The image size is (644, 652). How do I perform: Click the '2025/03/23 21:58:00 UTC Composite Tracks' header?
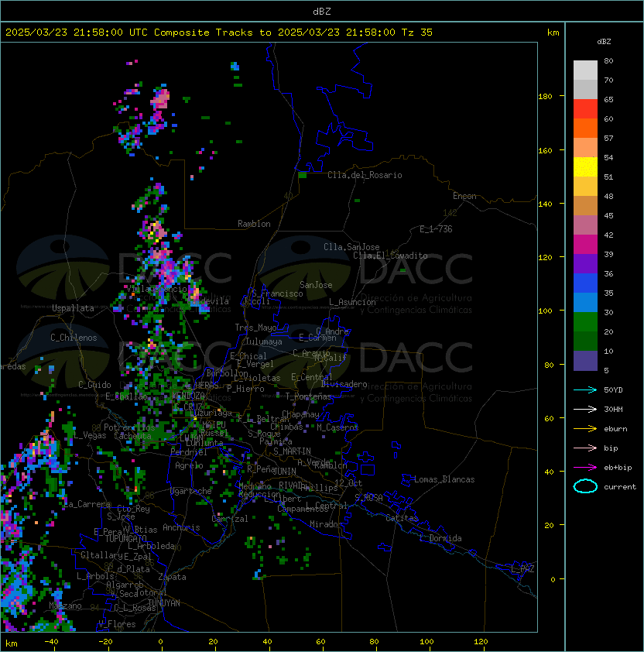(129, 33)
